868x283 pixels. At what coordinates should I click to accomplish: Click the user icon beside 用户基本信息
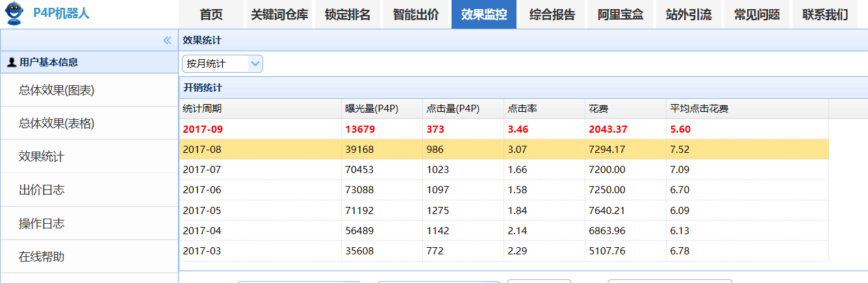tap(11, 62)
